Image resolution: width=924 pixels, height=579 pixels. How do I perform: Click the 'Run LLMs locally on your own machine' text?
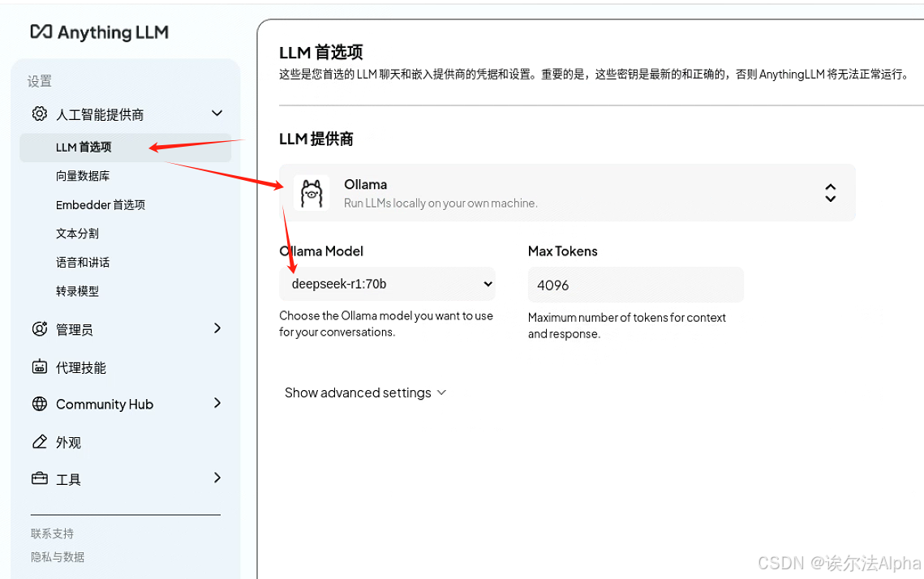tap(441, 204)
